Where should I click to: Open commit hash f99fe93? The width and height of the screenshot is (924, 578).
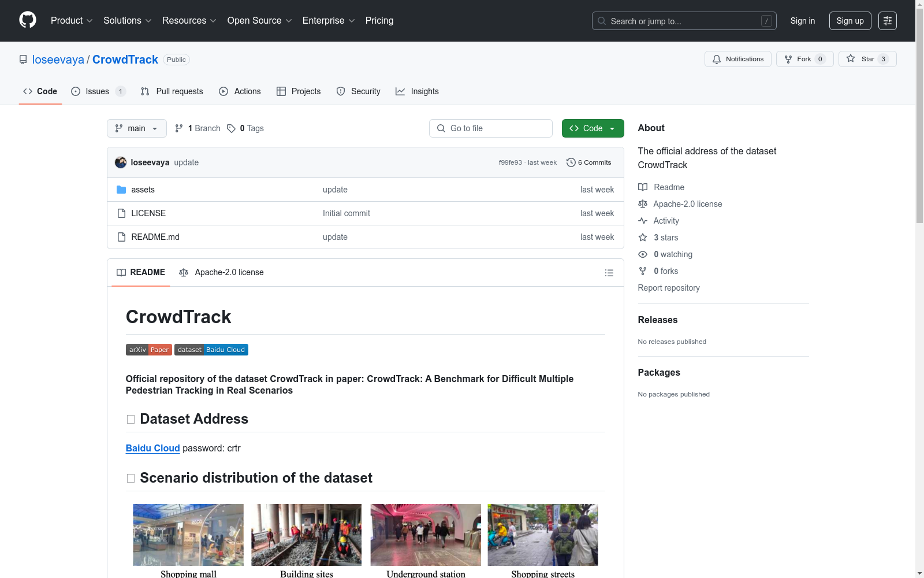511,162
